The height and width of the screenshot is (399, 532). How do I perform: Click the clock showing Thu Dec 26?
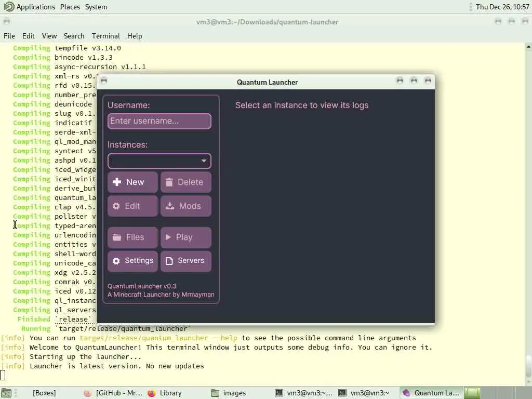point(502,7)
